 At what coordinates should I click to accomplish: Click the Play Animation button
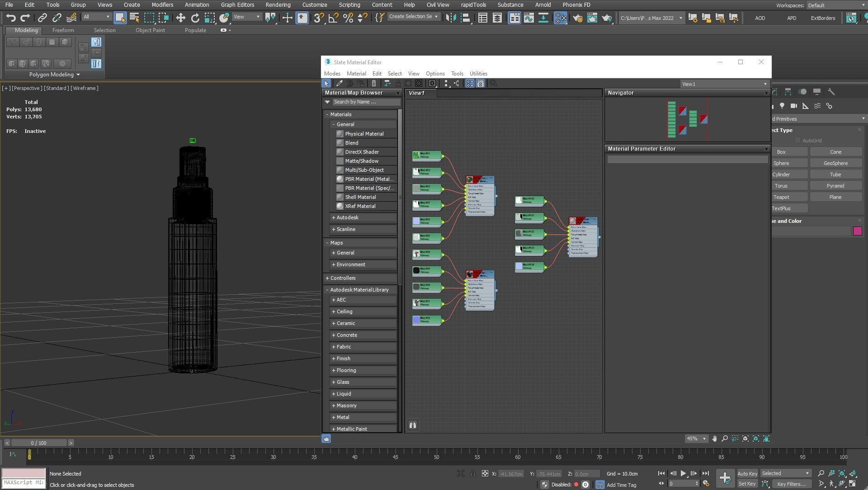(x=683, y=473)
